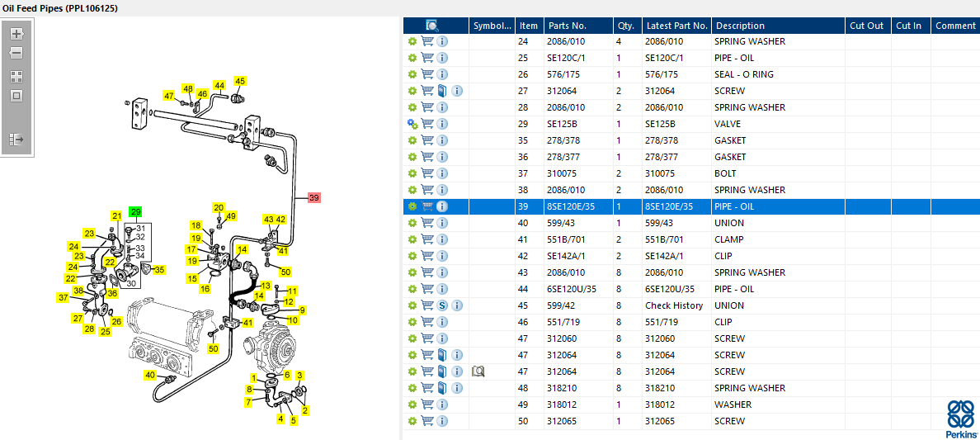Open the blue book icon on item 27 SCREW row
980x440 pixels.
(442, 91)
